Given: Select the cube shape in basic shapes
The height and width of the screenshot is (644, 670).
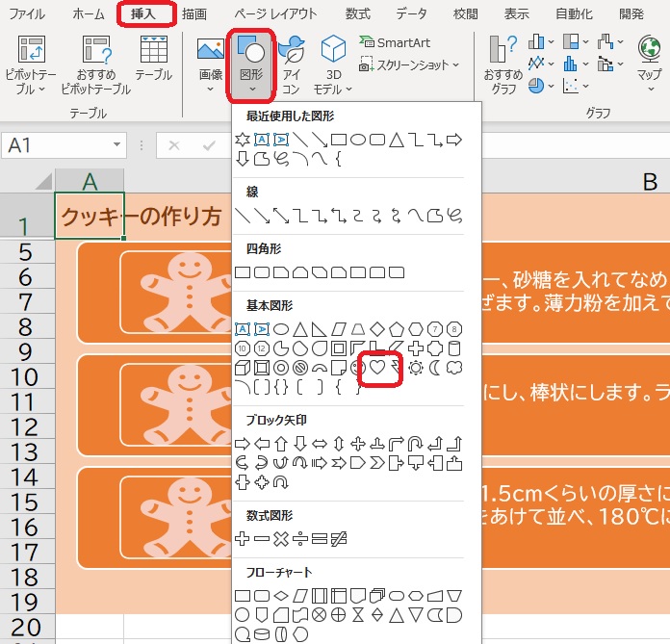Looking at the screenshot, I should tap(243, 368).
